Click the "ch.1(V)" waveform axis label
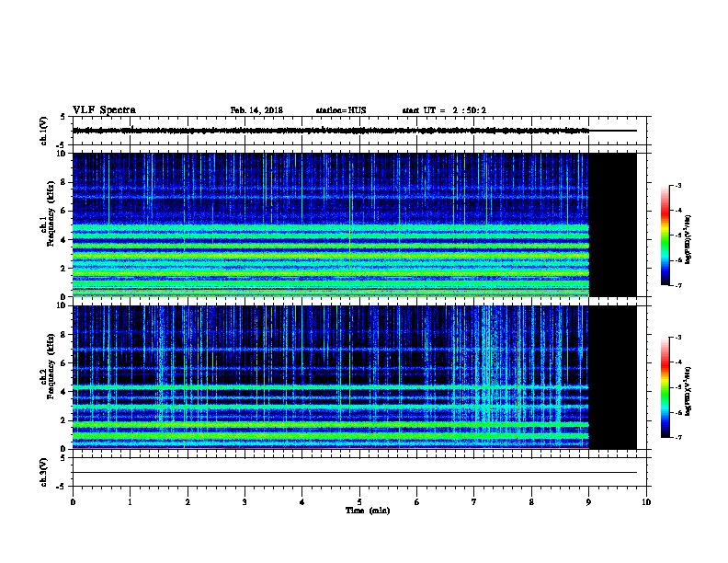The image size is (728, 563). [x=43, y=131]
